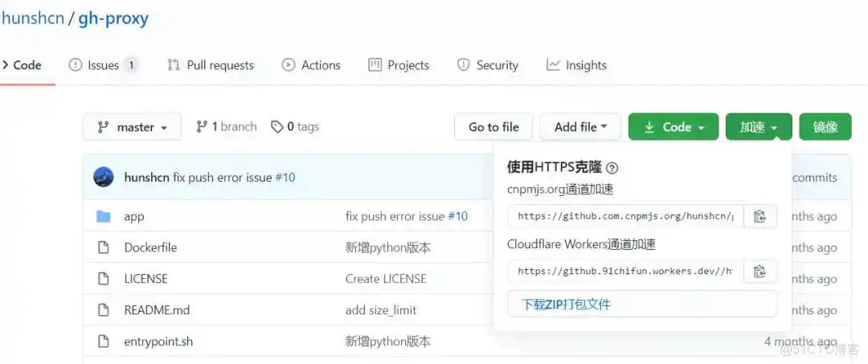868x364 pixels.
Task: Select the cnpmjs.org clone URL field
Action: point(625,216)
